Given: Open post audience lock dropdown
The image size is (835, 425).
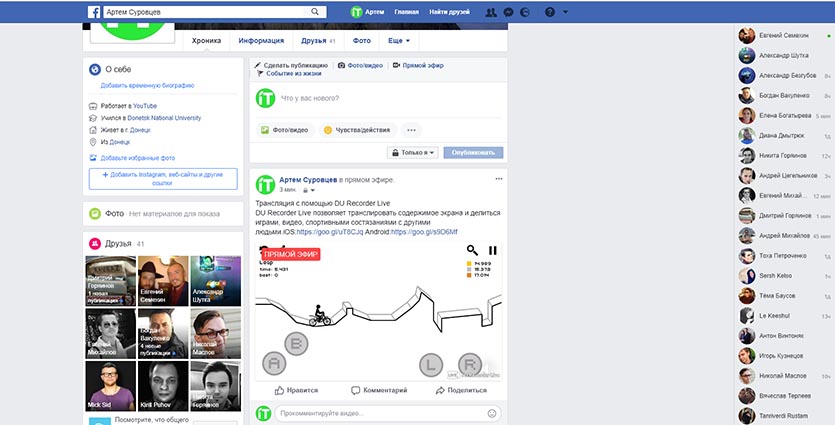Looking at the screenshot, I should (x=309, y=190).
